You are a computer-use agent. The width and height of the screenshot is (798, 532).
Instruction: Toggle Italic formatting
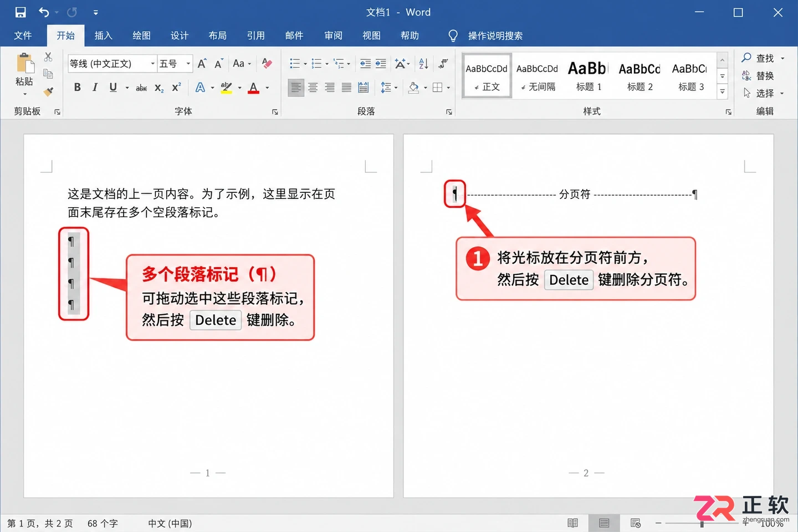click(x=95, y=88)
